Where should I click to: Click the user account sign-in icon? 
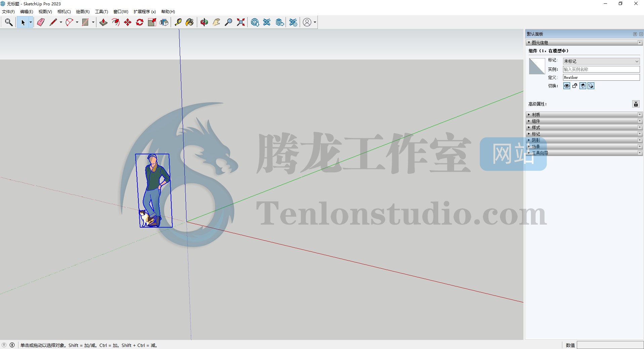click(307, 22)
